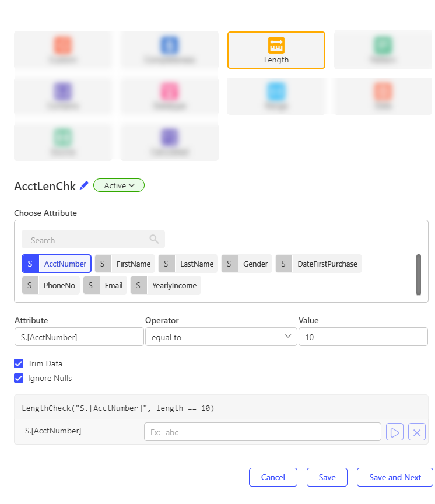Clear the test row with X icon
The width and height of the screenshot is (435, 504).
417,432
